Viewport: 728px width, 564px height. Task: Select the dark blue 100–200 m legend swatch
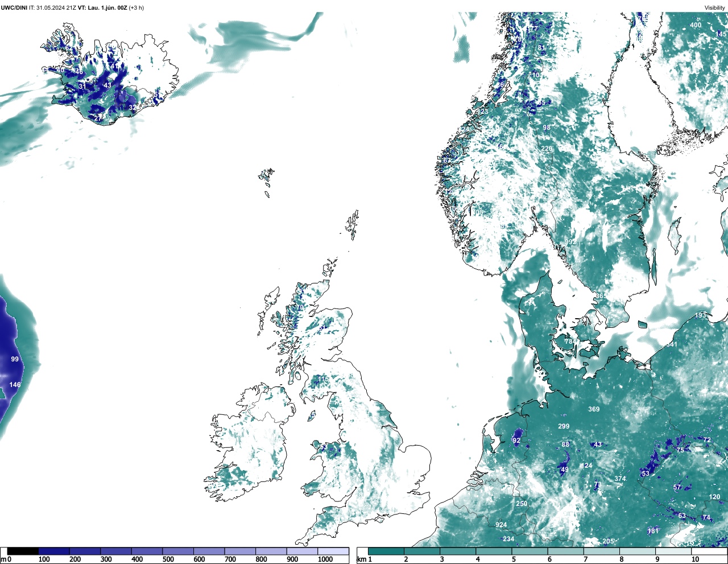[x=54, y=551]
